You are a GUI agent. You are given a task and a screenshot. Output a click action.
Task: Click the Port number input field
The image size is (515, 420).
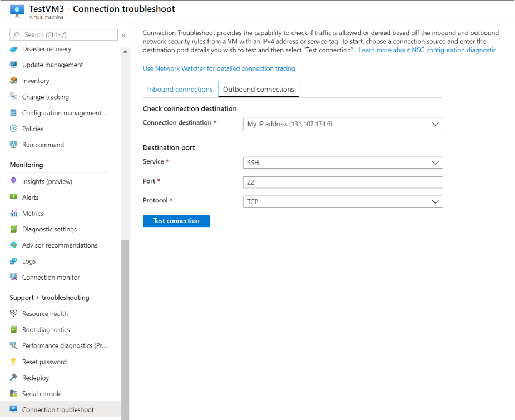click(343, 182)
